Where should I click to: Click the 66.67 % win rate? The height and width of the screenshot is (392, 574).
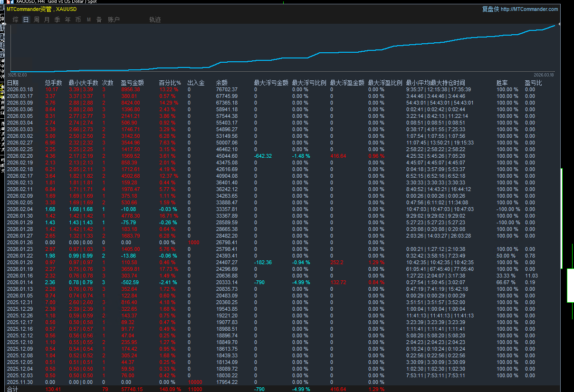click(506, 282)
